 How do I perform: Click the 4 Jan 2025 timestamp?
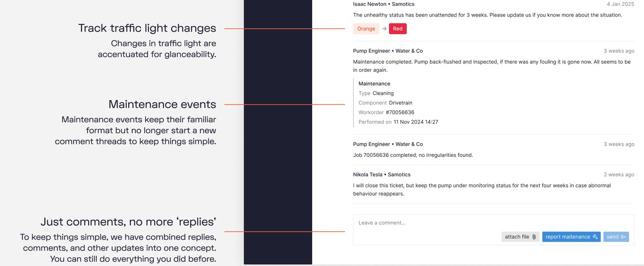[x=620, y=4]
